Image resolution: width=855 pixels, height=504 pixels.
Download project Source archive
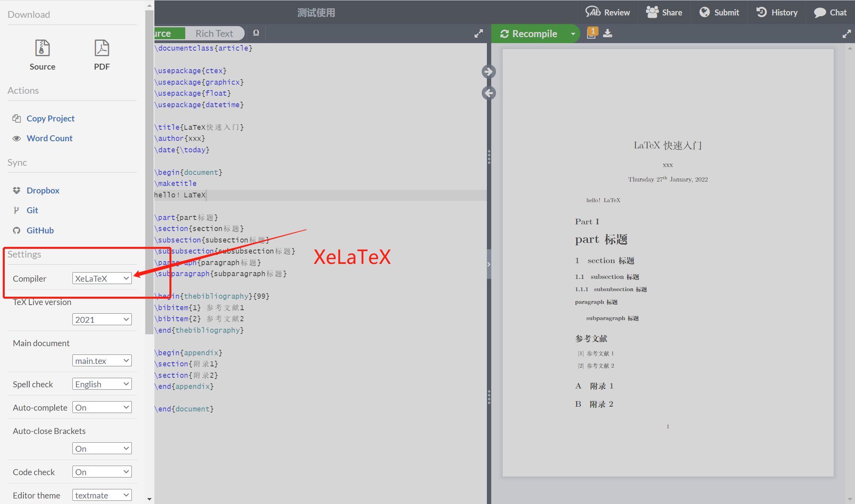(42, 53)
